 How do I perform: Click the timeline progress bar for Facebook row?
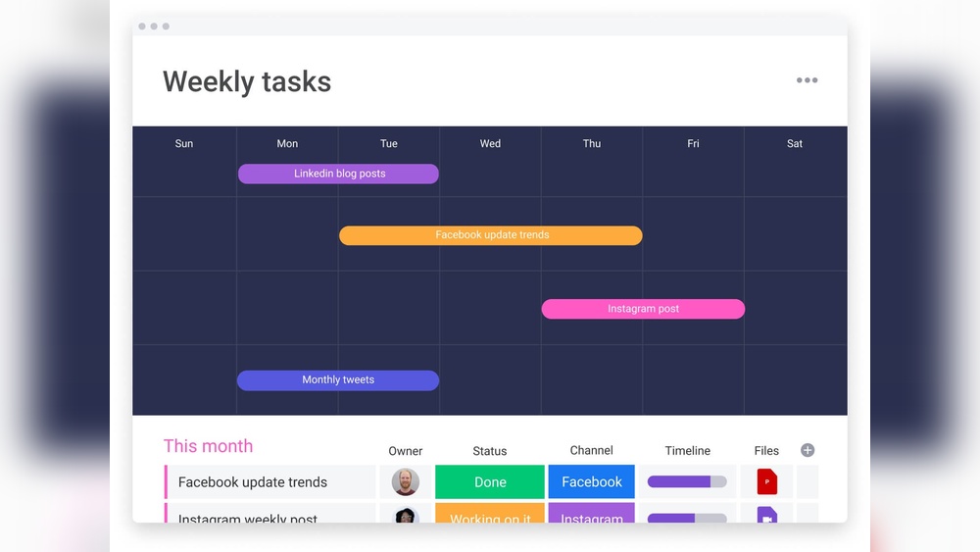click(x=687, y=481)
